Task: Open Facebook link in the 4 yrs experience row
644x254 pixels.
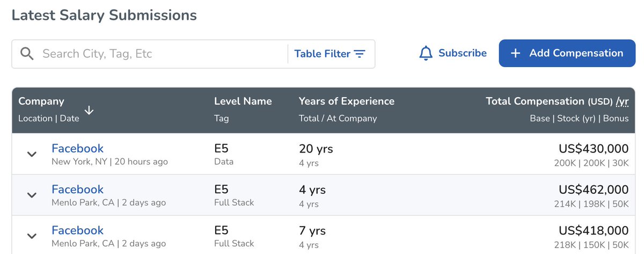Action: tap(77, 189)
